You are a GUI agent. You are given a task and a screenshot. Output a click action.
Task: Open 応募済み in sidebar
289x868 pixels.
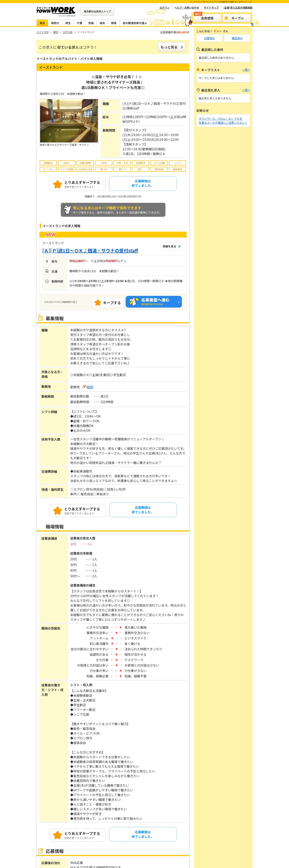point(209,38)
